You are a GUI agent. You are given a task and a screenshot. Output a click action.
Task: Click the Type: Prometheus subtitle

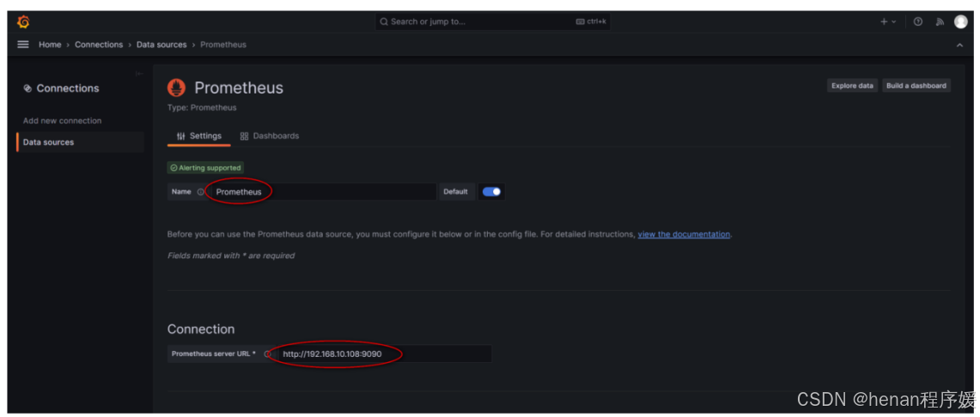pos(202,108)
